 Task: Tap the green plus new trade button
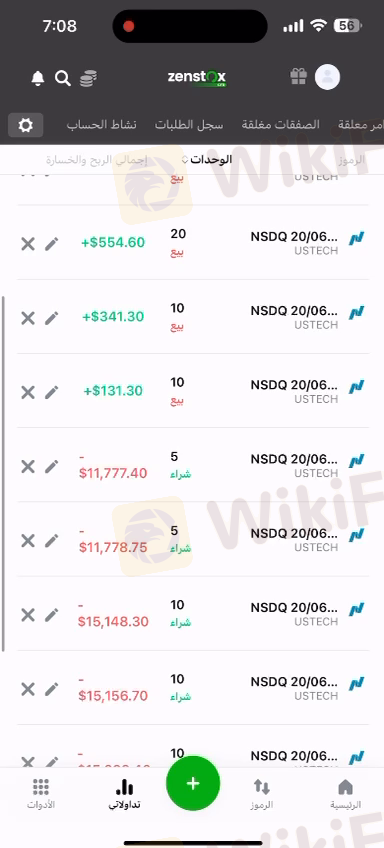click(193, 783)
